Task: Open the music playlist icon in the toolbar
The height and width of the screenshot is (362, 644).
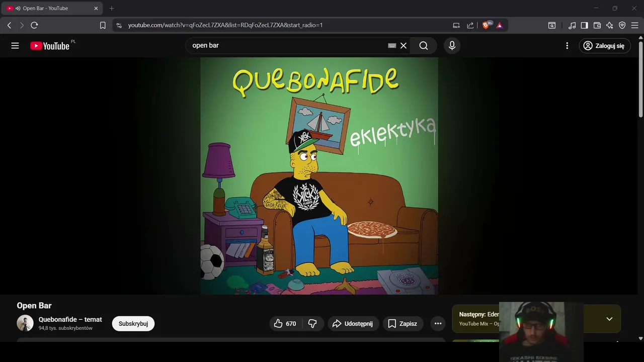Action: pos(572,25)
